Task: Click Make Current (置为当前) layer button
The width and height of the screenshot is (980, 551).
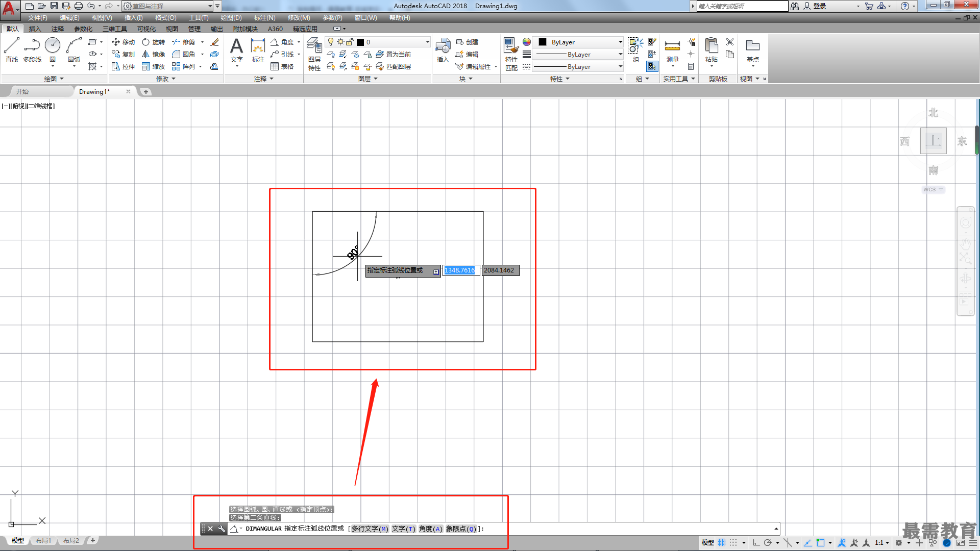Action: tap(394, 54)
